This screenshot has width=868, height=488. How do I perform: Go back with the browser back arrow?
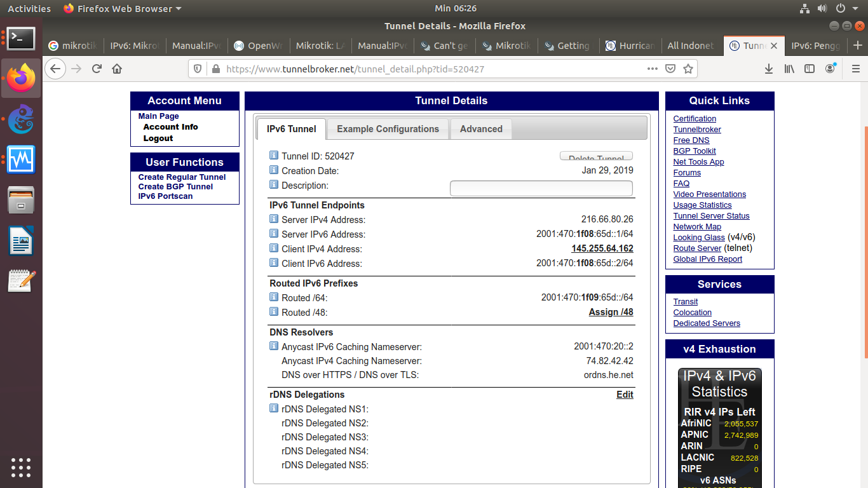(x=55, y=69)
